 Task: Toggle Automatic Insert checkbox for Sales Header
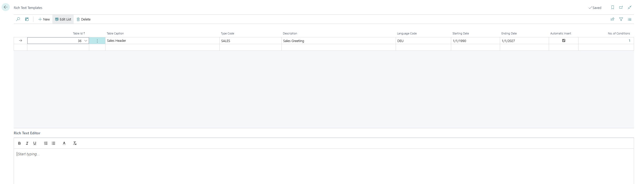pyautogui.click(x=563, y=40)
